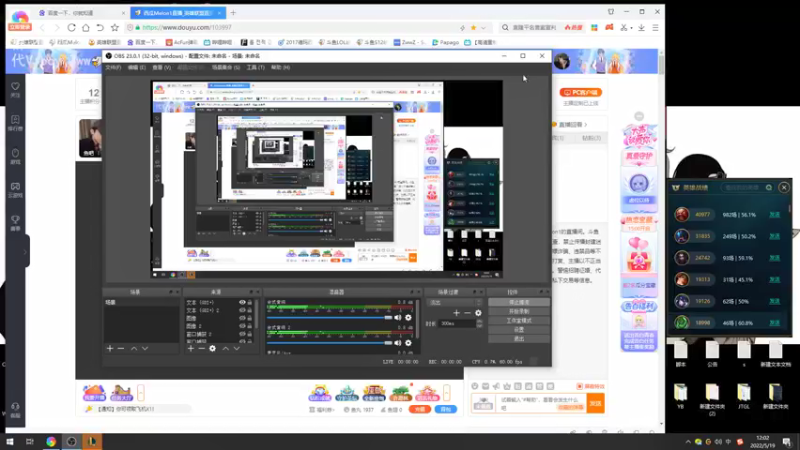Open browser downloads icon
The image size is (800, 450).
pyautogui.click(x=641, y=28)
